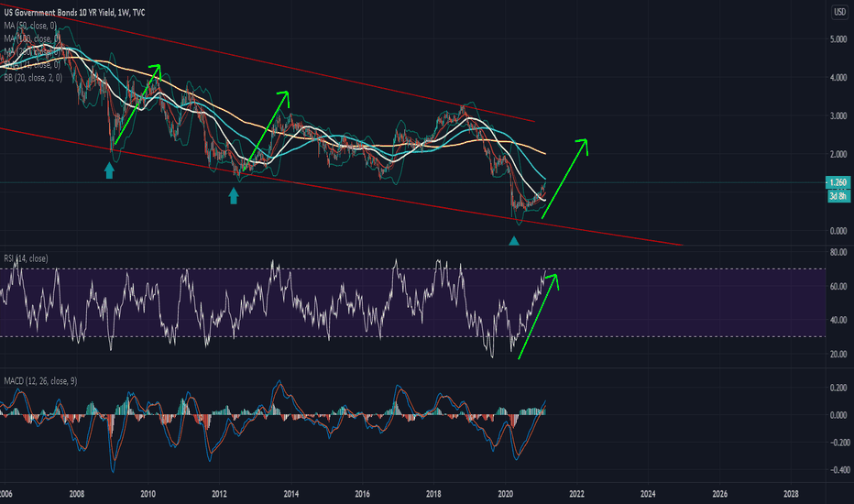Click the 0.200 MACD axis label
854x504 pixels.
(x=838, y=388)
